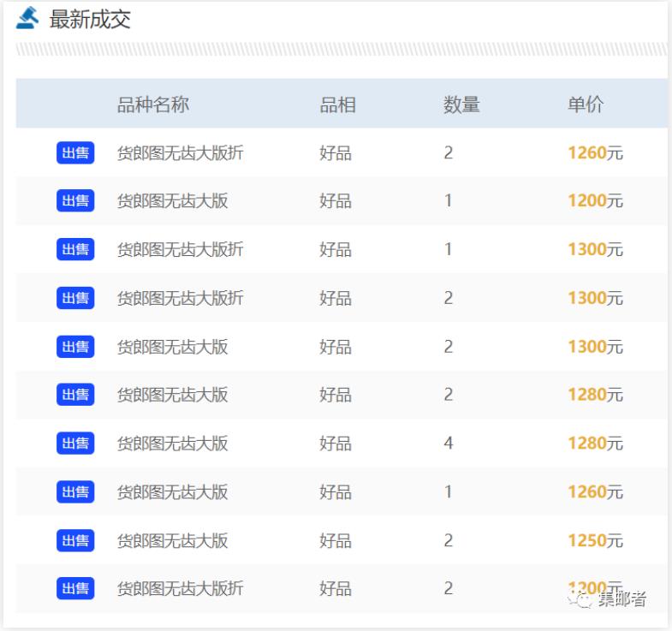Viewport: 672px width, 631px height.
Task: Select the quantity value 4
Action: click(449, 443)
